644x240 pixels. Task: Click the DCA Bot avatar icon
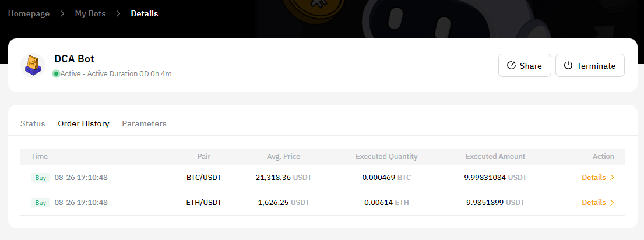(x=33, y=65)
